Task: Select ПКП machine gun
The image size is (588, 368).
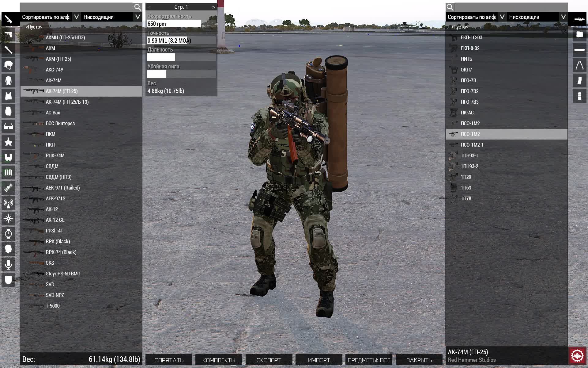Action: (81, 145)
